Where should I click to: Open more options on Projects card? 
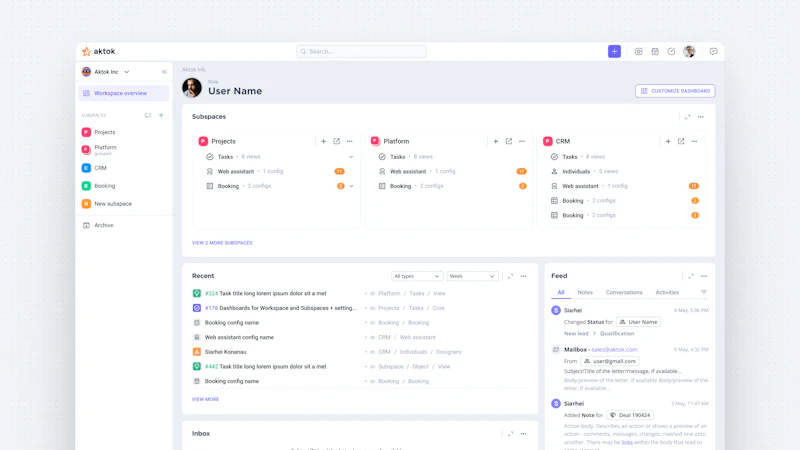(349, 141)
